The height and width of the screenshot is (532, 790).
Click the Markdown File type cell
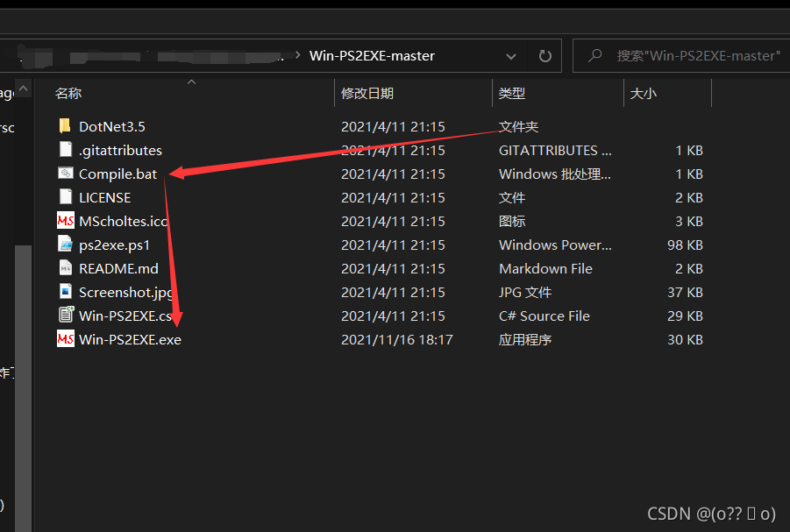545,268
